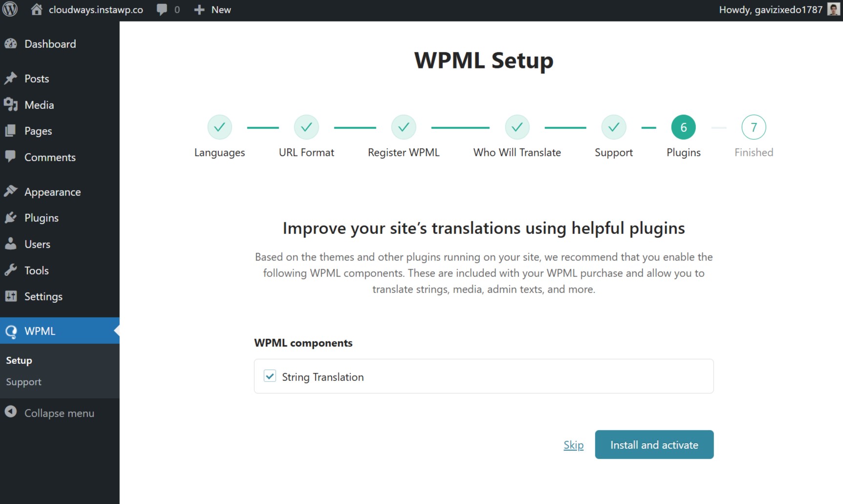Click the Register WPML step checkmark circle
This screenshot has height=504, width=843.
[404, 127]
